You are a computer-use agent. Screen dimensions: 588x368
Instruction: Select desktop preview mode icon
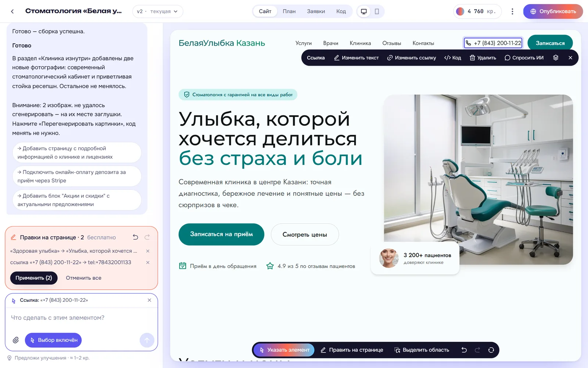coord(364,11)
